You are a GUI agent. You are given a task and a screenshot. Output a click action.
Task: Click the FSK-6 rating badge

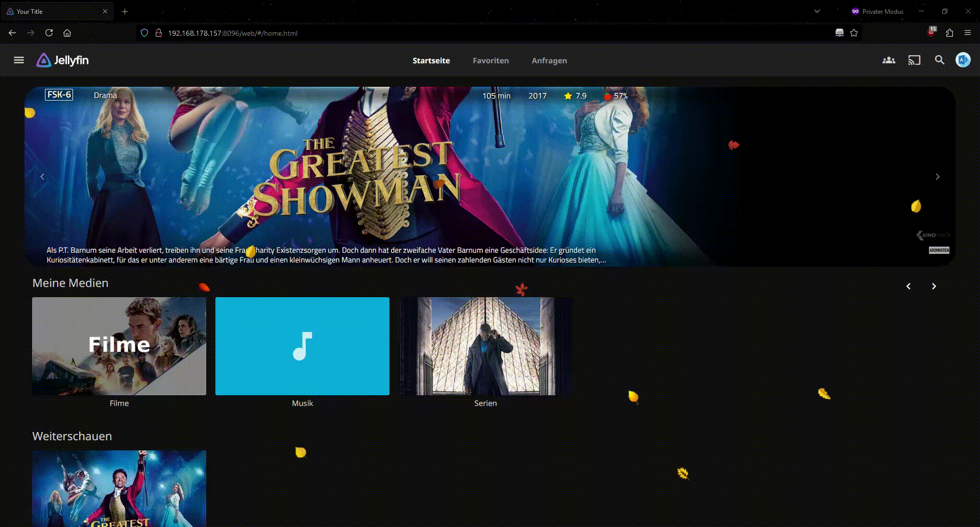59,94
